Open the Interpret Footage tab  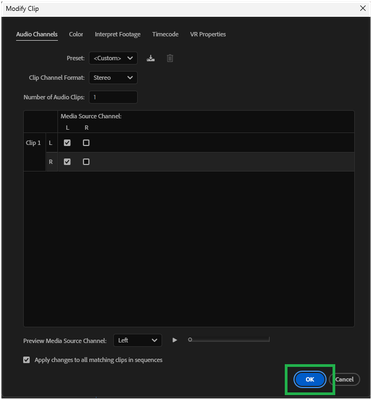[118, 34]
